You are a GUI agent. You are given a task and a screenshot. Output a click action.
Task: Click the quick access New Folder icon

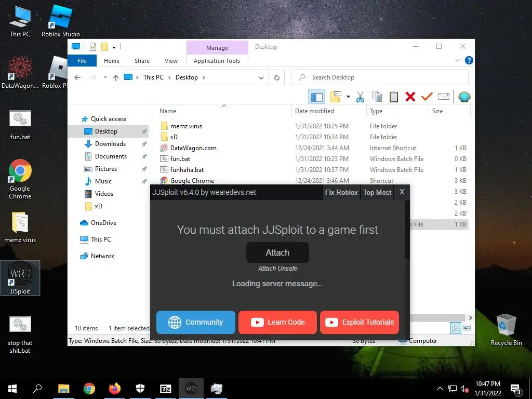point(104,46)
